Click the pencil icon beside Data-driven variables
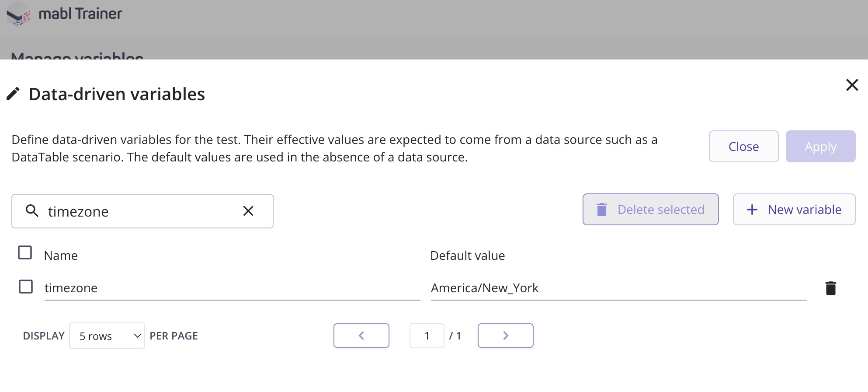The image size is (868, 392). point(13,94)
